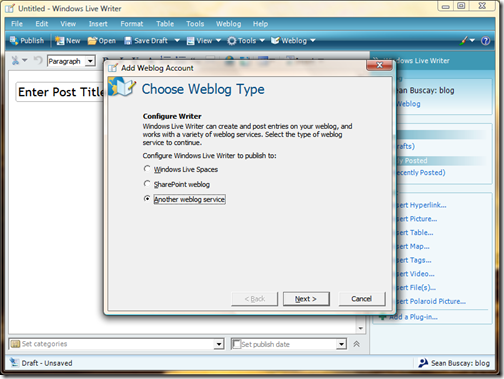Open the Format menu

(x=132, y=24)
